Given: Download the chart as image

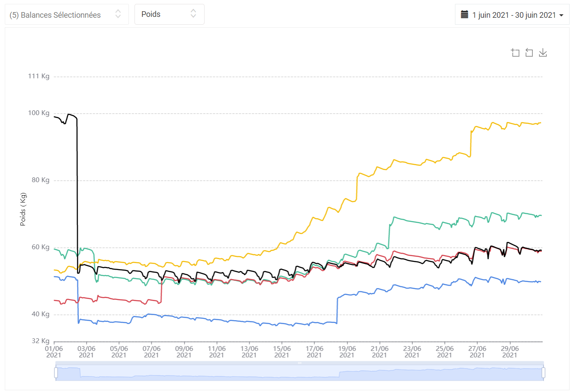Looking at the screenshot, I should coord(543,53).
